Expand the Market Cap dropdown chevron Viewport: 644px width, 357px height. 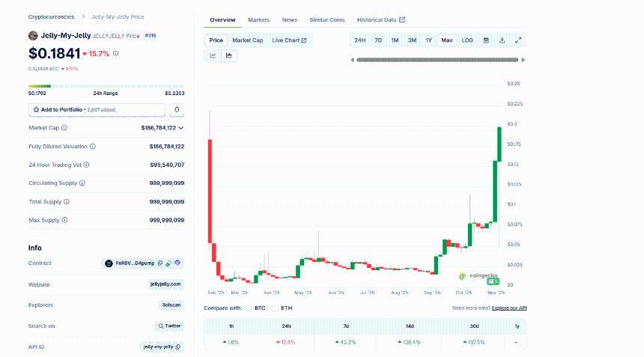point(180,128)
